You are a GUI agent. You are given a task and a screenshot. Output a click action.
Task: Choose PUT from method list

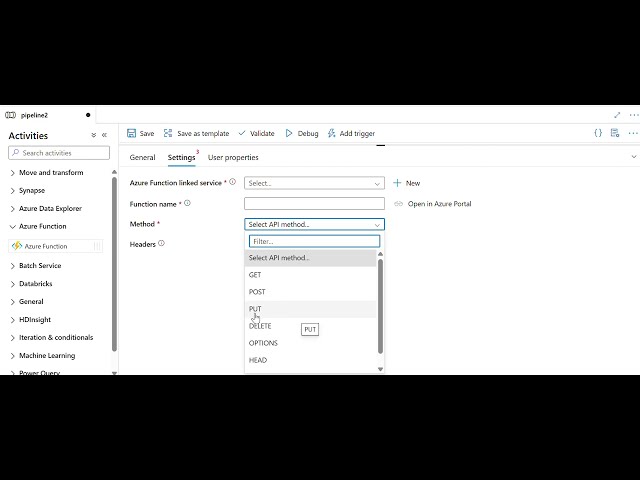click(x=310, y=309)
